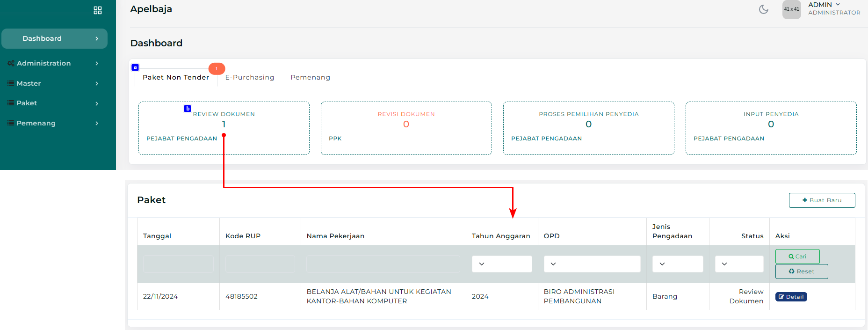Click the grid menu icon in sidebar header
The width and height of the screenshot is (868, 330).
97,10
